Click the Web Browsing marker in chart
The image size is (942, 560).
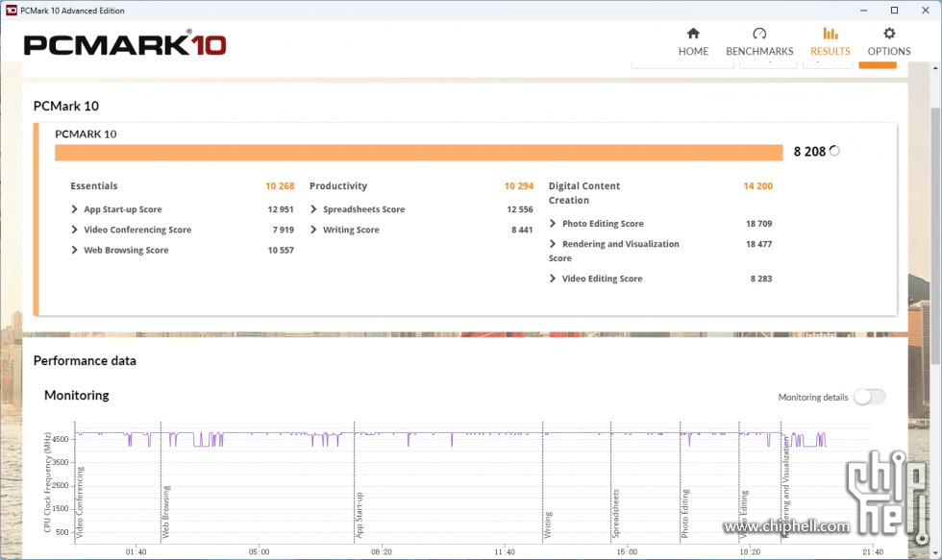pos(166,512)
